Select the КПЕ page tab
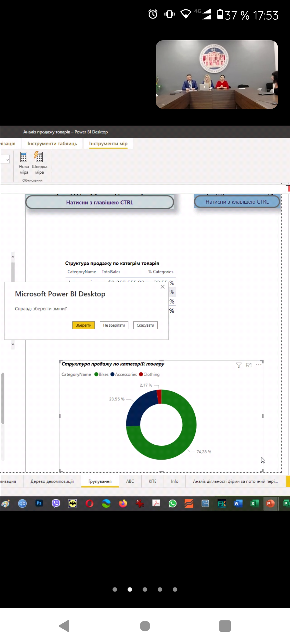Viewport: 290px width, 644px height. (x=153, y=481)
